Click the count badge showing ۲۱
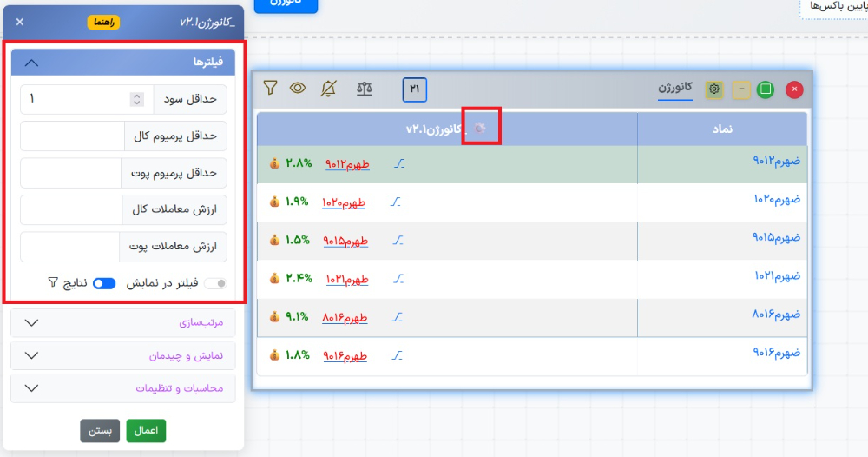Image resolution: width=868 pixels, height=457 pixels. click(414, 89)
